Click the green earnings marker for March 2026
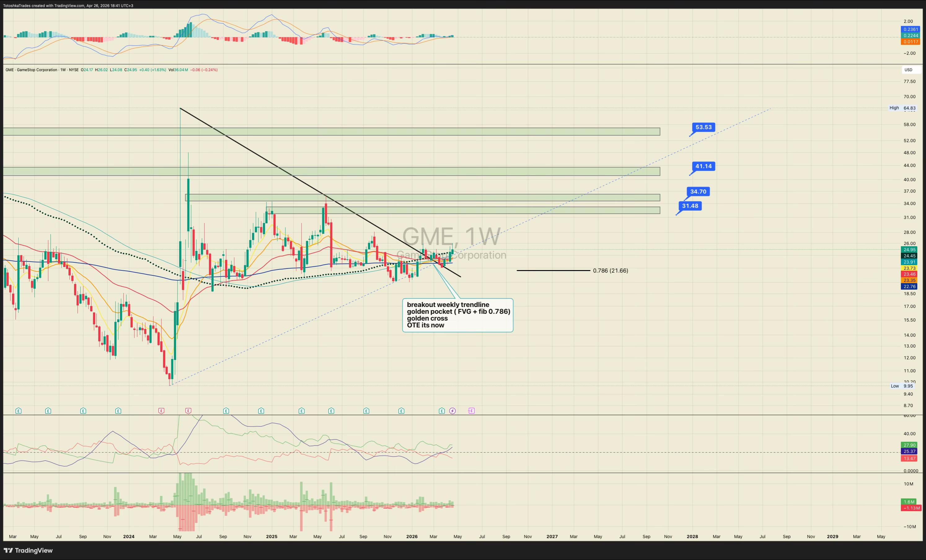926x560 pixels. click(442, 411)
